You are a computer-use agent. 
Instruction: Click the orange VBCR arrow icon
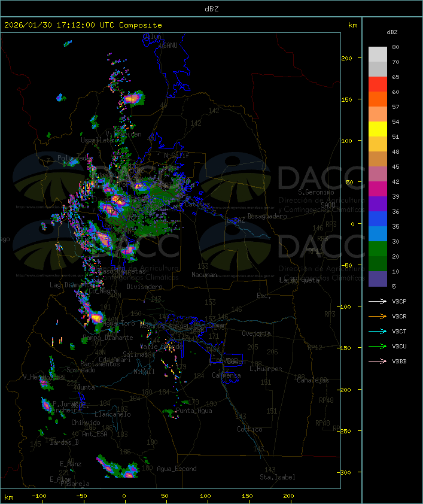click(378, 316)
